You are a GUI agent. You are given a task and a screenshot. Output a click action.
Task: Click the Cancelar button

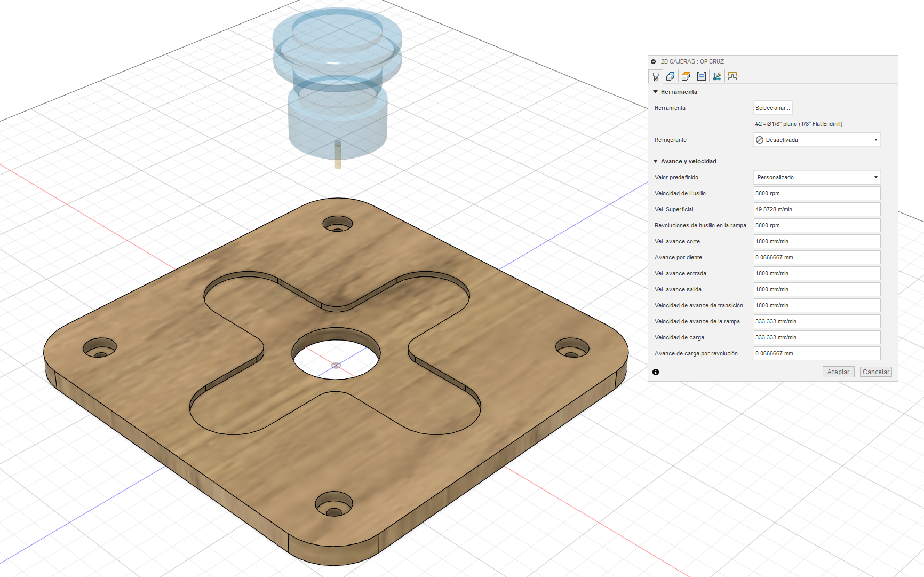point(875,372)
